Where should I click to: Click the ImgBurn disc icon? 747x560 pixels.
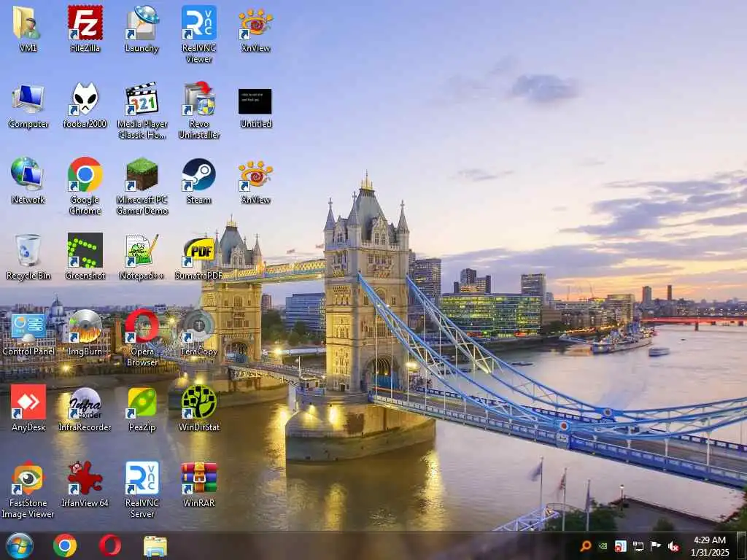(85, 327)
